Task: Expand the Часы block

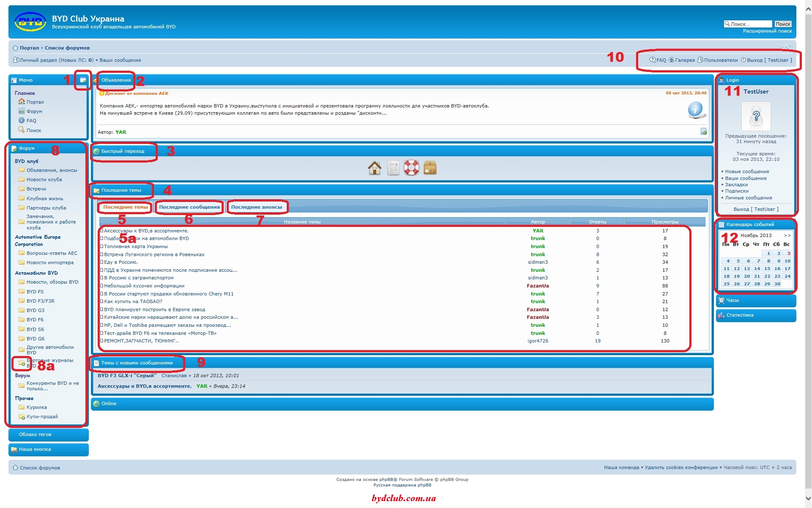Action: pos(732,300)
